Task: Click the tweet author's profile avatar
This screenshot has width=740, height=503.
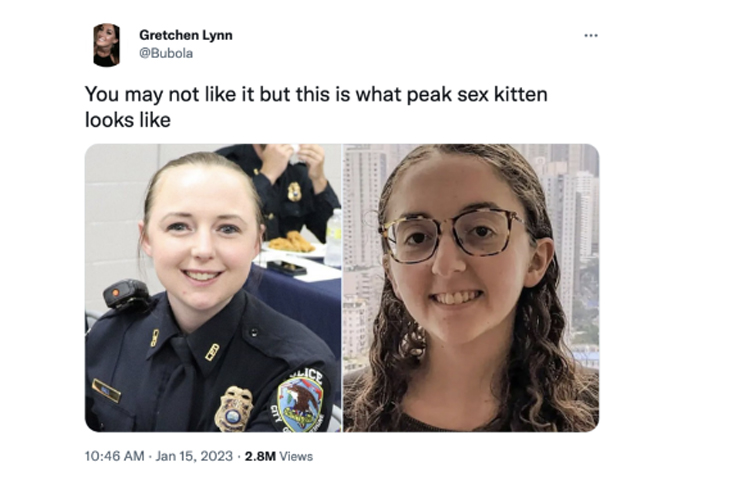Action: (x=106, y=45)
